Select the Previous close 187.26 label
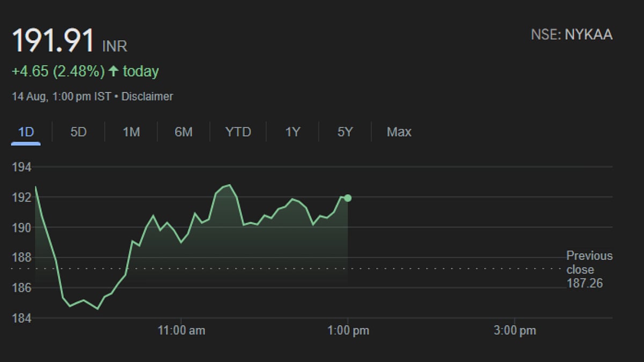The width and height of the screenshot is (644, 362). pos(590,270)
